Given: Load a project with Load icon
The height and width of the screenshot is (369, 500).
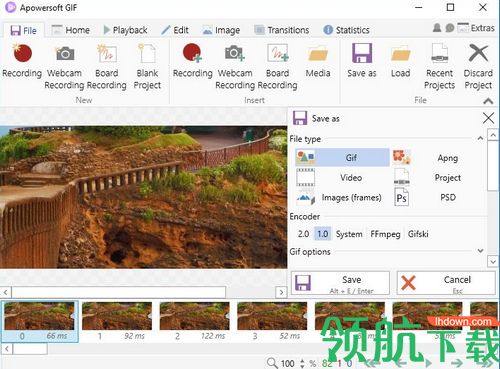Looking at the screenshot, I should click(400, 62).
